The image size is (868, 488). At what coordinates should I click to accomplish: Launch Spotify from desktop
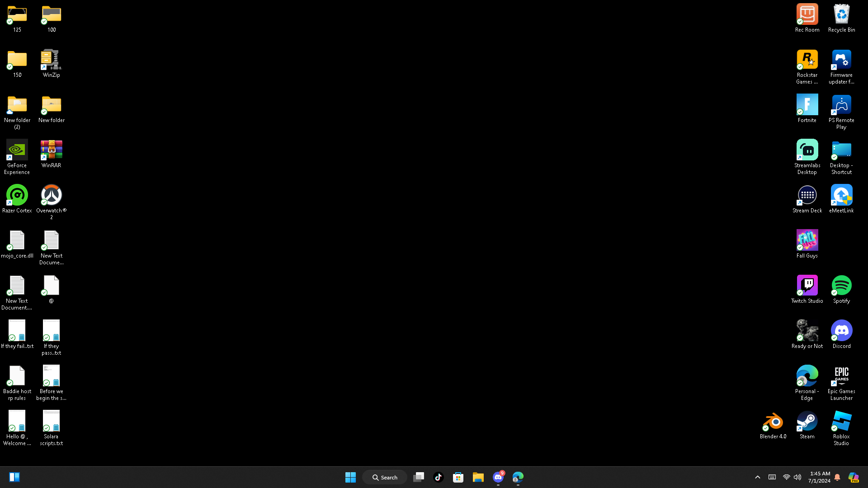[841, 289]
